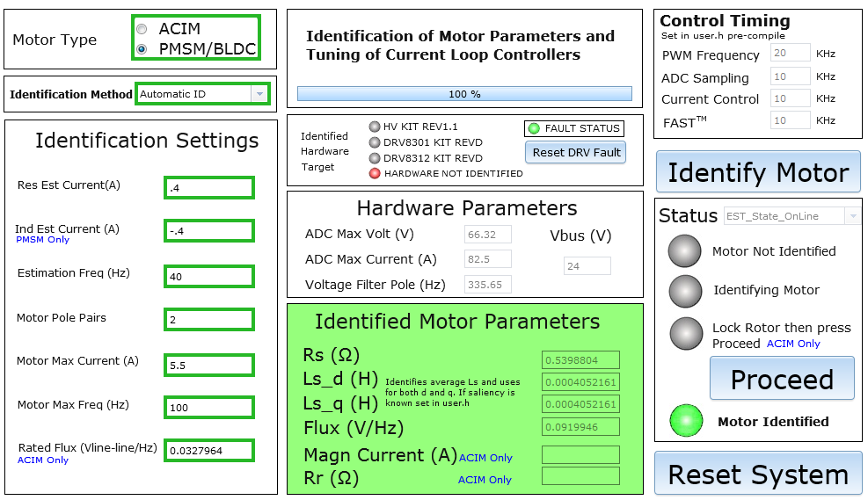Click the Flux value 0.0919946
The image size is (868, 500).
[x=580, y=426]
